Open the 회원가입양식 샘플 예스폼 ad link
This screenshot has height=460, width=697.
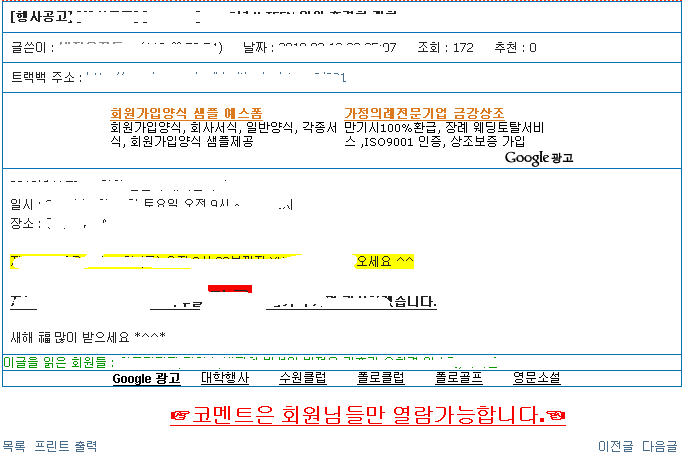point(186,113)
